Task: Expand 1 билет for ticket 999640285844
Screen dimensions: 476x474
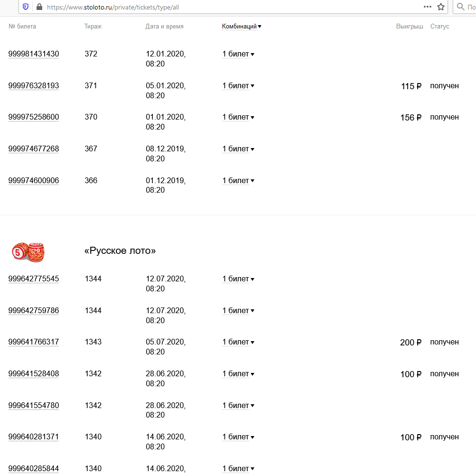Action: click(x=238, y=468)
